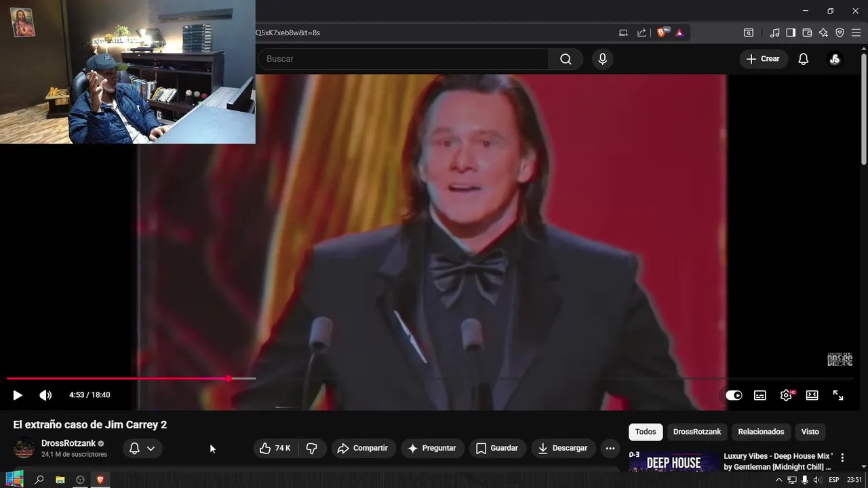Open the Brave Shields lion icon
This screenshot has width=868, height=488.
tap(662, 33)
